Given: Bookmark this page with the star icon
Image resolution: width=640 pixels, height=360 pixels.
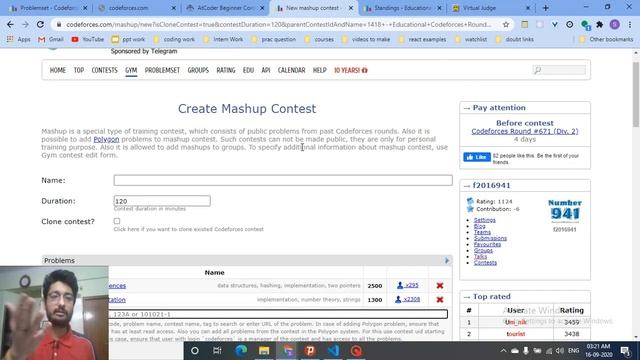Looking at the screenshot, I should (x=506, y=24).
